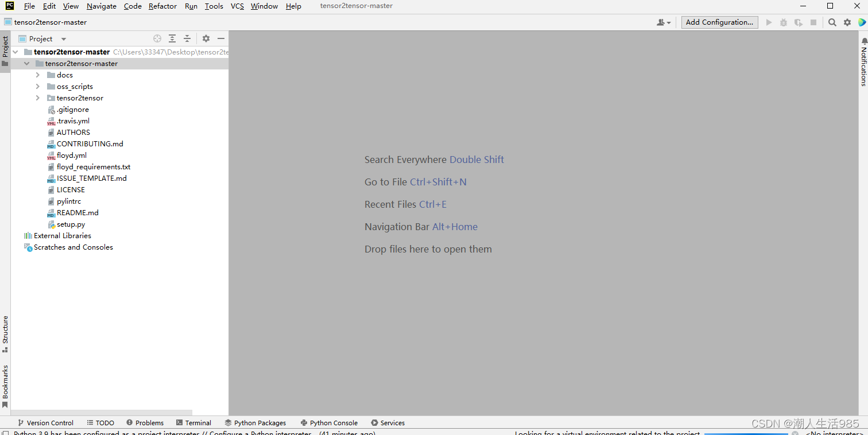Cancel the virtual environment search task
The width and height of the screenshot is (868, 435).
point(795,433)
